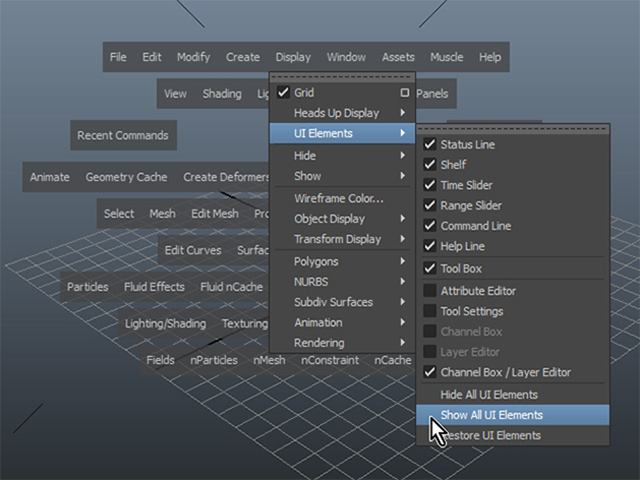Open the File menu
This screenshot has width=640, height=480.
(118, 57)
